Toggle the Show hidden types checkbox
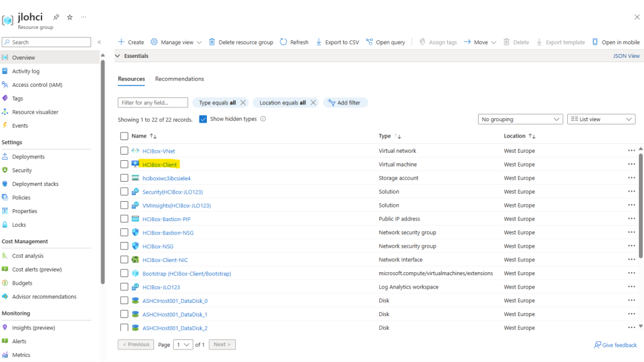644x362 pixels. tap(203, 119)
